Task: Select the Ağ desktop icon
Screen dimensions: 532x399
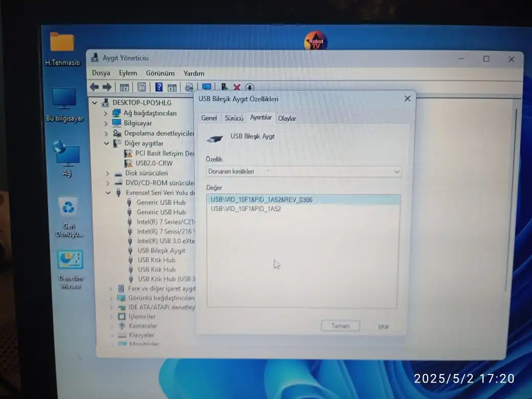Action: (66, 158)
